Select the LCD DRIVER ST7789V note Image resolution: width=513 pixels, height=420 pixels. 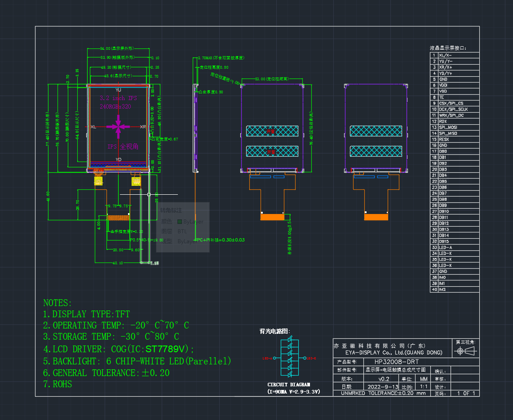pyautogui.click(x=119, y=349)
